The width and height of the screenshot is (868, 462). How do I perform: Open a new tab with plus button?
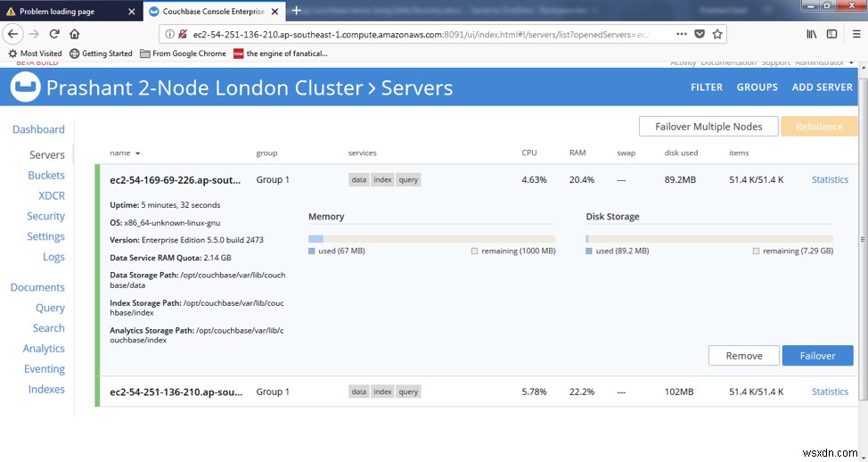point(296,11)
